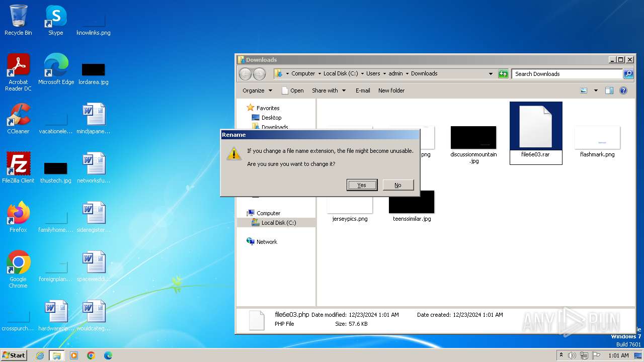The height and width of the screenshot is (362, 644).
Task: Cancel the rename by clicking No
Action: tap(398, 185)
